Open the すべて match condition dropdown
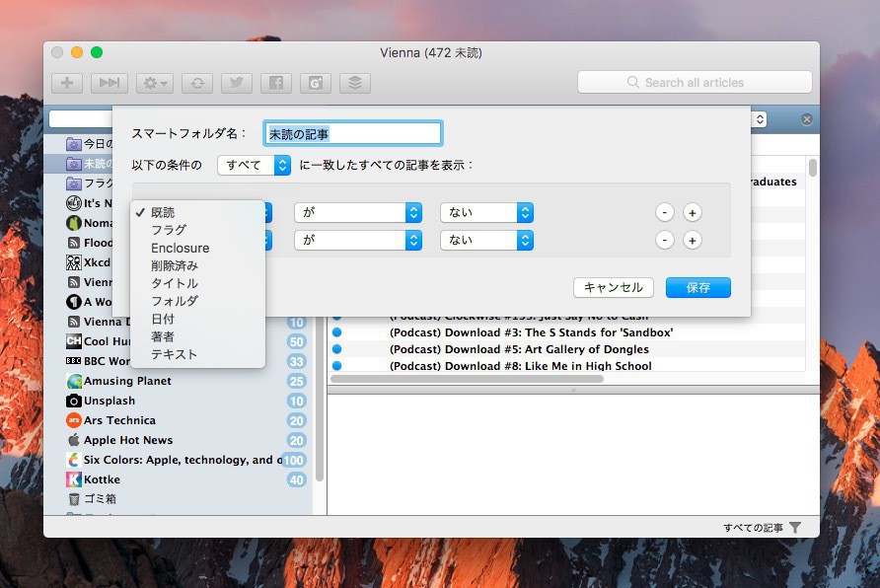880x588 pixels. [254, 165]
